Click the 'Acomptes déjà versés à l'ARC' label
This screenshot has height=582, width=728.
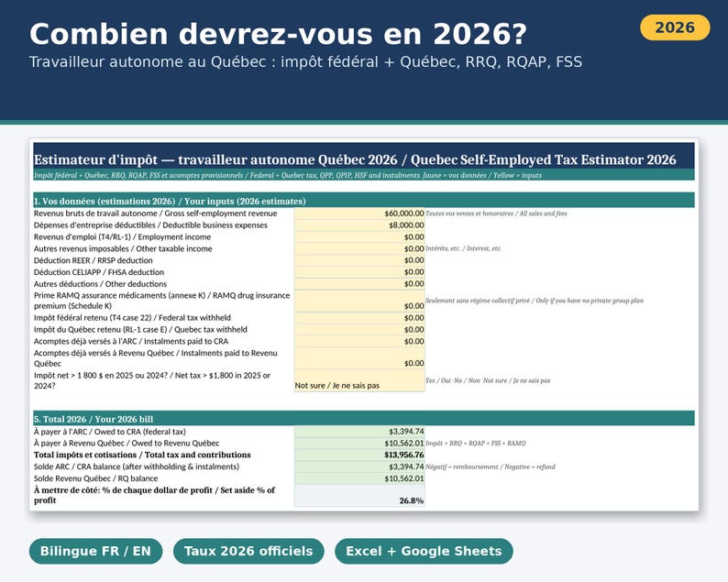pyautogui.click(x=131, y=341)
